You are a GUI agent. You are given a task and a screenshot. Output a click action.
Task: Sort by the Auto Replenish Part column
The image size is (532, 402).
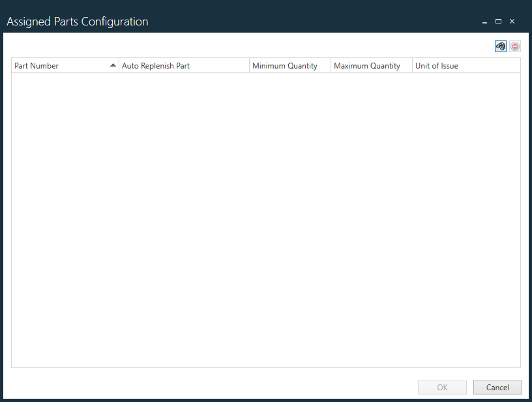click(155, 65)
